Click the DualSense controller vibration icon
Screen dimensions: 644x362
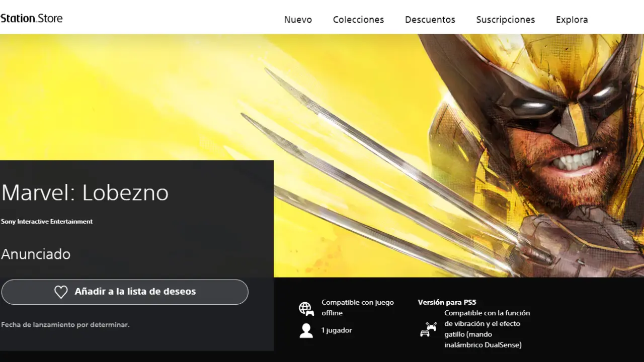(428, 329)
